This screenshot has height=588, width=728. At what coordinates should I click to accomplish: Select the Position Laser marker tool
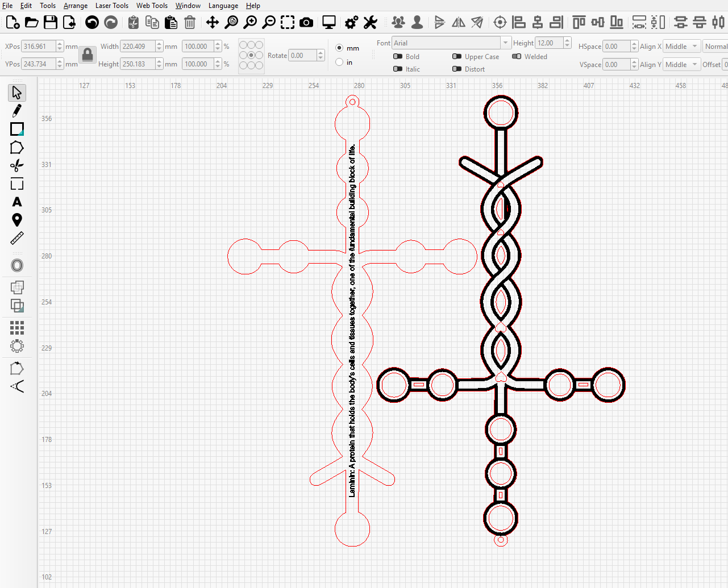pos(17,220)
